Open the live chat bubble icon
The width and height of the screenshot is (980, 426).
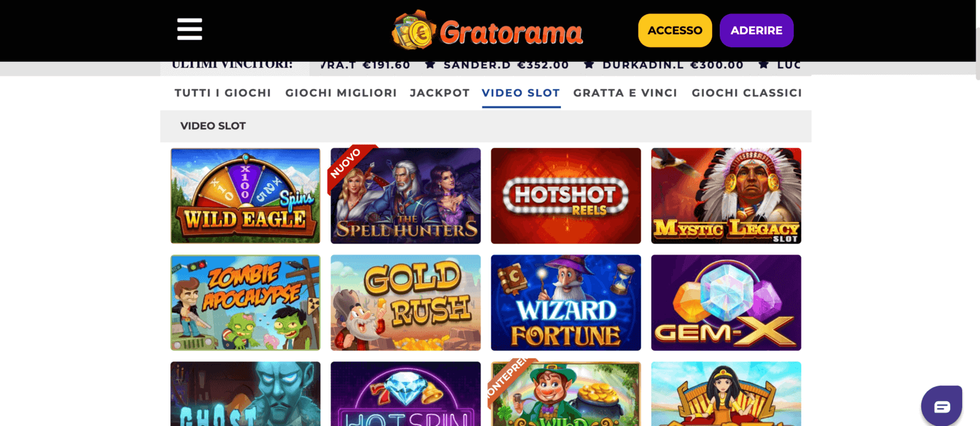pos(942,406)
